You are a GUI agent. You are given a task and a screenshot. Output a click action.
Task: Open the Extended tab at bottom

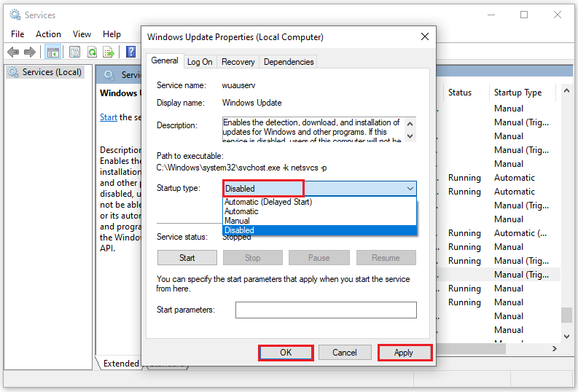[x=120, y=364]
